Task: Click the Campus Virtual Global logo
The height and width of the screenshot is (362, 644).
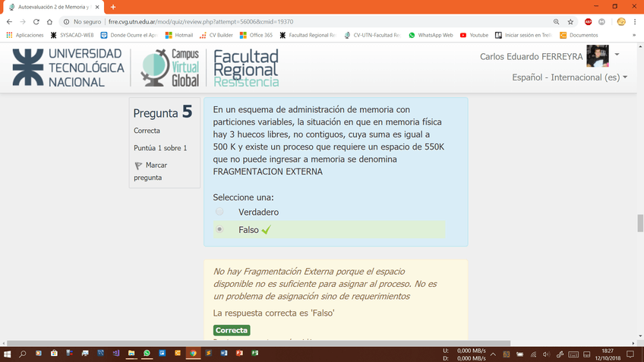Action: [170, 68]
